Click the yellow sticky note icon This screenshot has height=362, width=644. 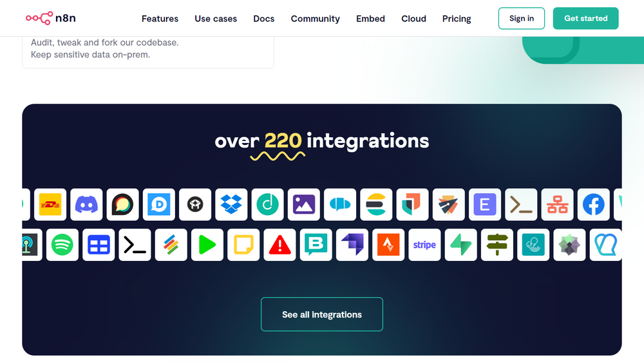243,245
